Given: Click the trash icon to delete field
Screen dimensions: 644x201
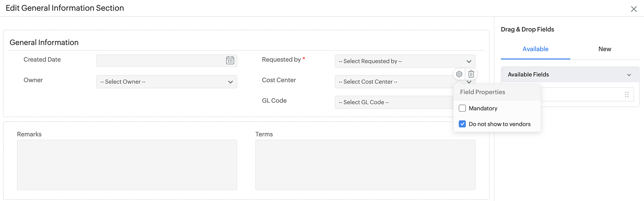Looking at the screenshot, I should (471, 74).
